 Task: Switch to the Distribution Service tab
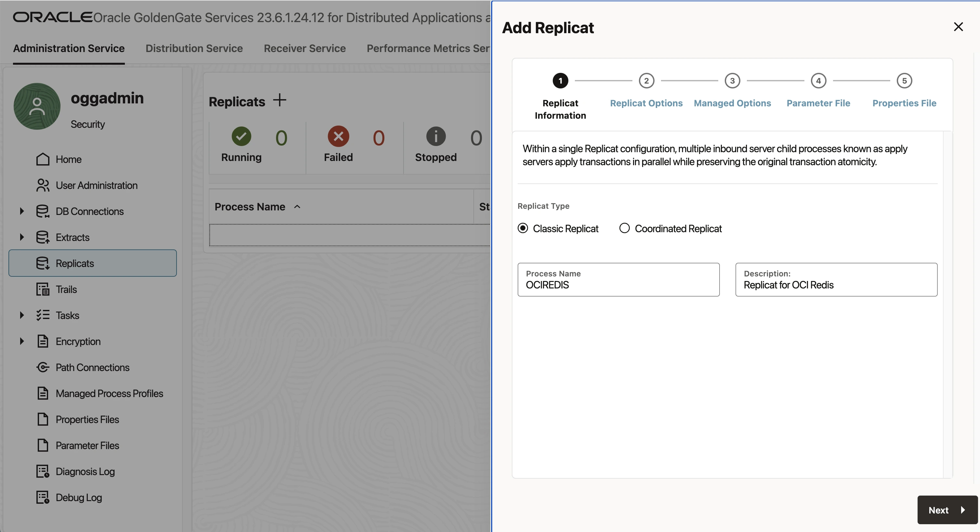point(194,48)
